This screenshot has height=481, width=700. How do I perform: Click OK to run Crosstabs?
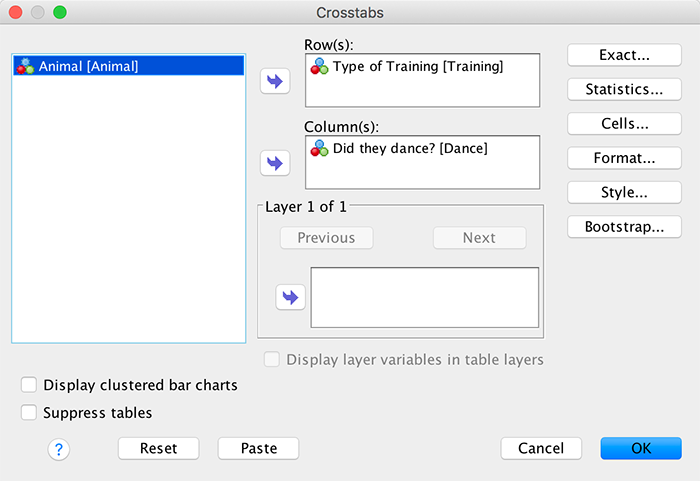[x=641, y=449]
